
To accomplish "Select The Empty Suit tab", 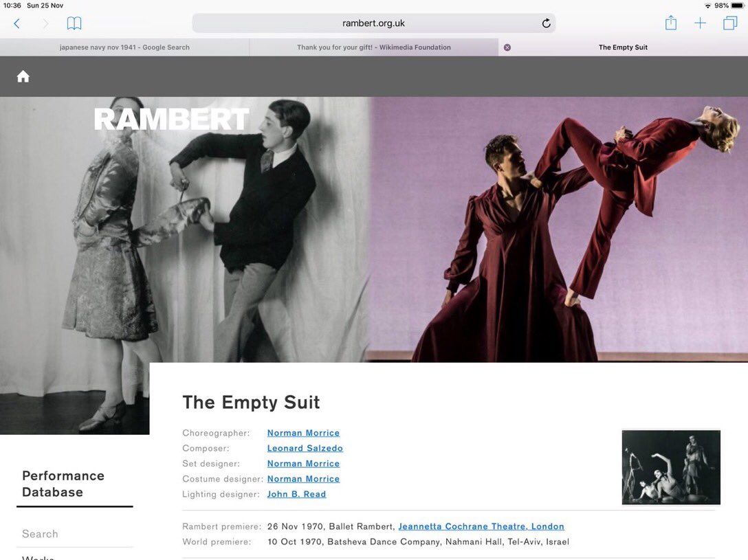I will (623, 47).
